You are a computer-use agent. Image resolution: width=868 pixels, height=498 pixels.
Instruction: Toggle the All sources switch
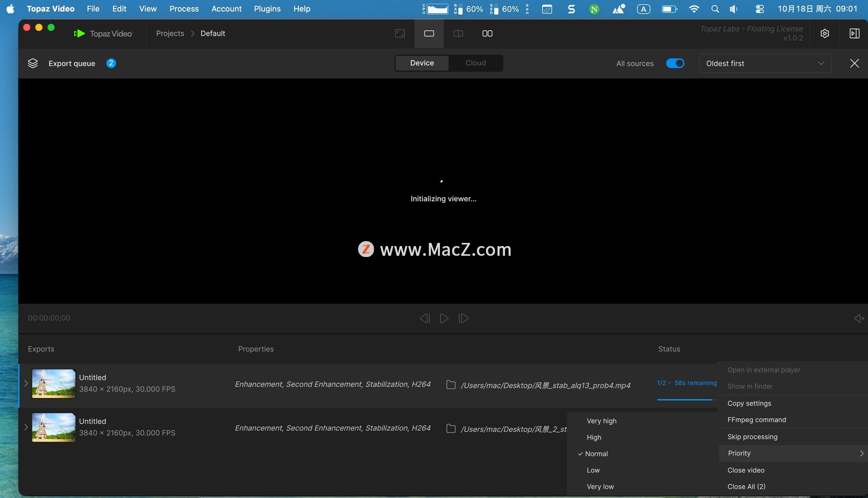(x=675, y=63)
